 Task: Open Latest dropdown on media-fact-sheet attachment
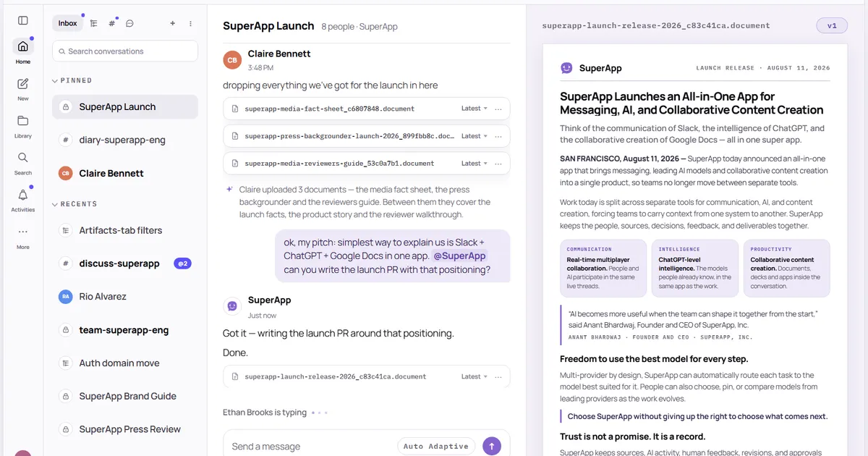(475, 109)
